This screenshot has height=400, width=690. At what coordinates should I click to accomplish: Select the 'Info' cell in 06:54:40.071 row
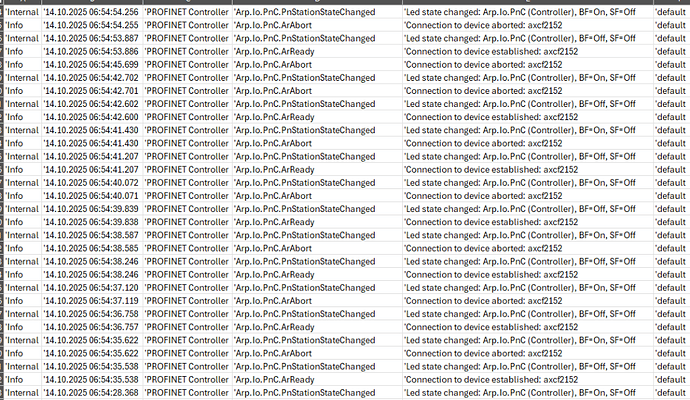pos(20,196)
